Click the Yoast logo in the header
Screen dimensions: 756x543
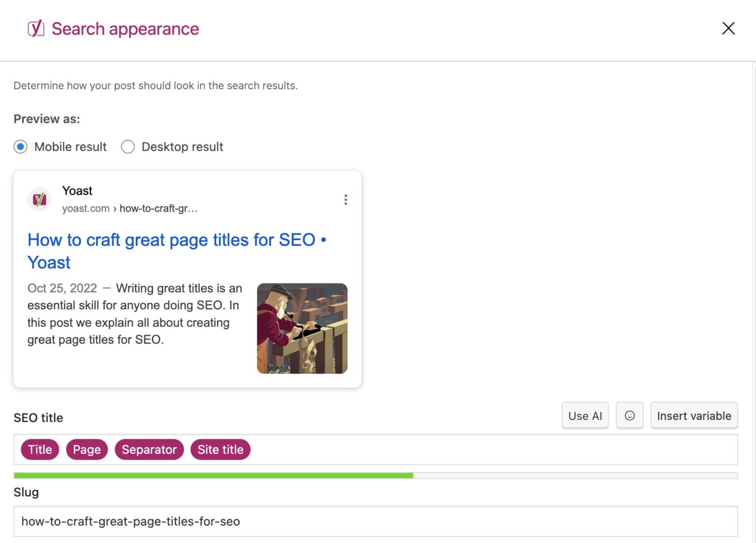35,29
